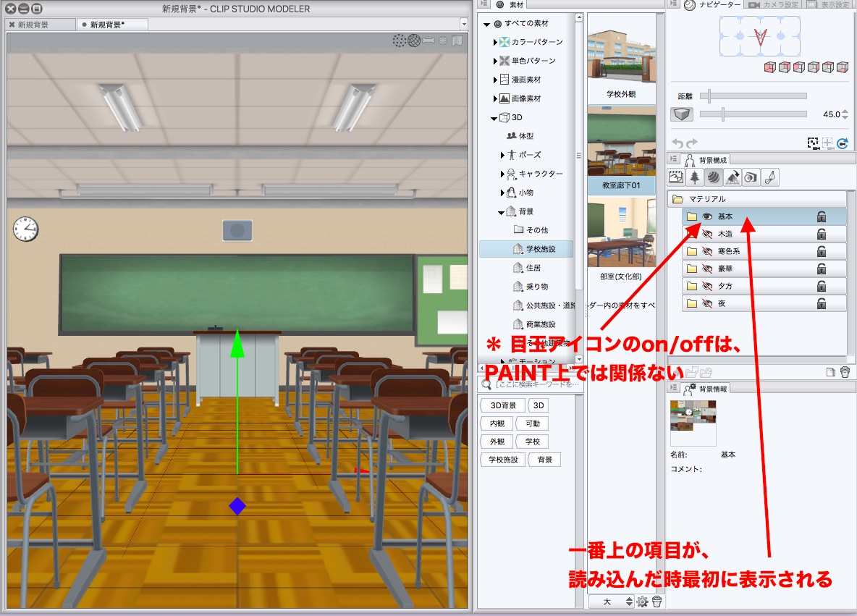This screenshot has height=616, width=857.
Task: Open the angle preset tool in 背景構成
Action: 733,177
